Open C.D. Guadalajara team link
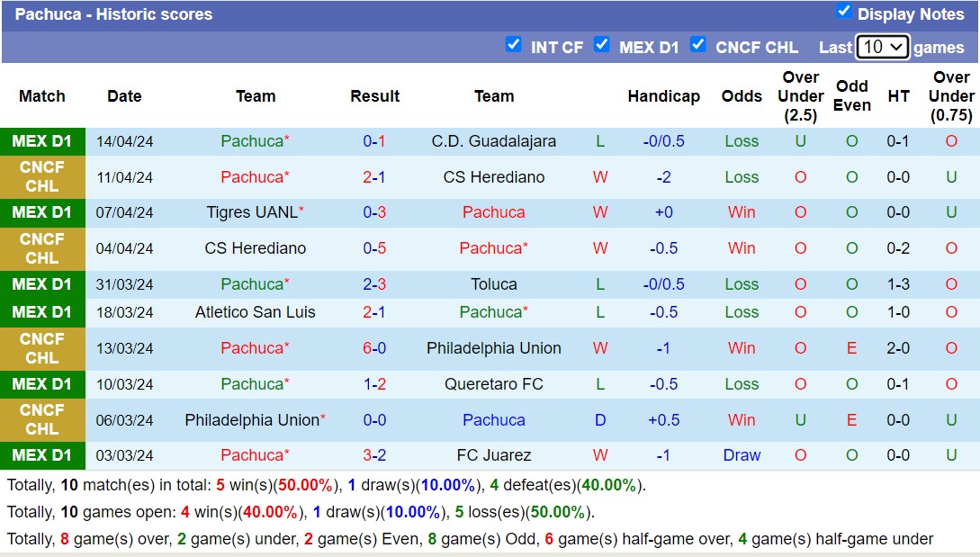This screenshot has height=557, width=980. click(494, 141)
